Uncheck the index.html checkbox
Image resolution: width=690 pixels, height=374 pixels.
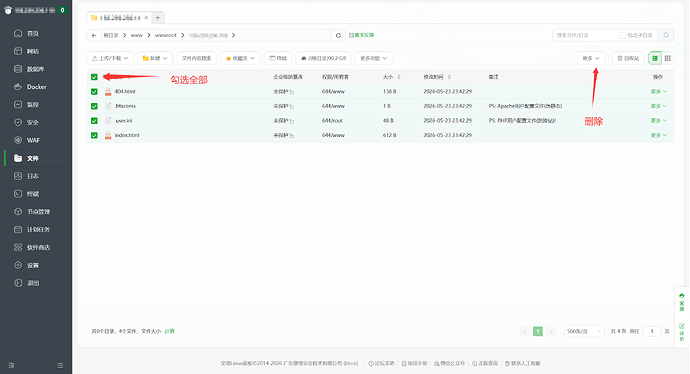pos(94,135)
